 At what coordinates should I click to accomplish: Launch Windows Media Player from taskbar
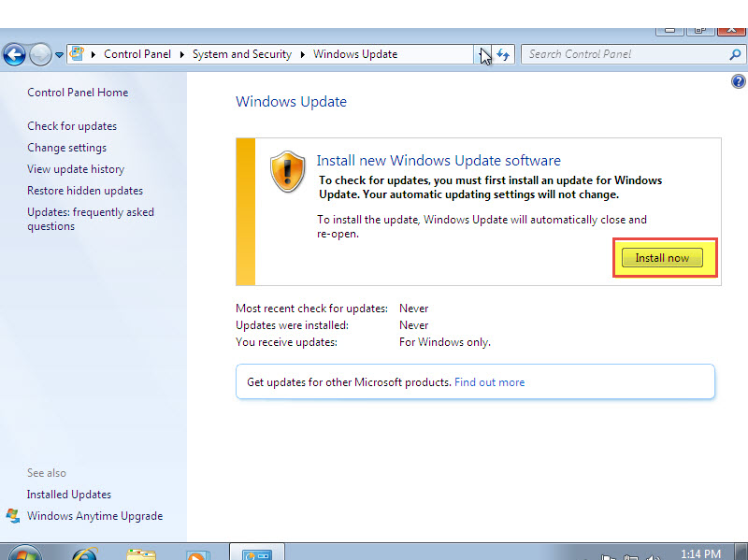(x=198, y=555)
